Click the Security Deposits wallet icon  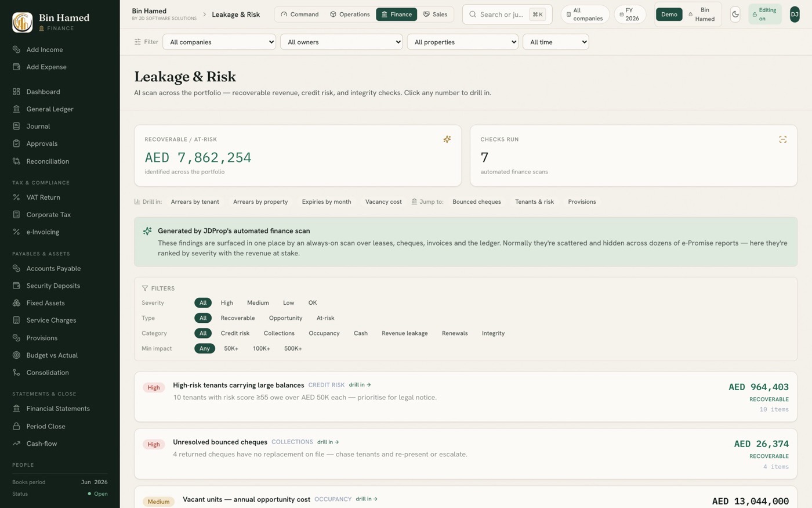point(16,286)
